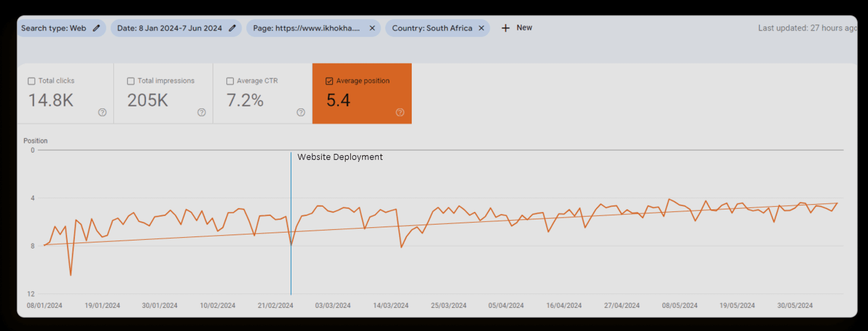The image size is (868, 331).
Task: Click the 05/04/2024 date axis label
Action: [x=506, y=306]
